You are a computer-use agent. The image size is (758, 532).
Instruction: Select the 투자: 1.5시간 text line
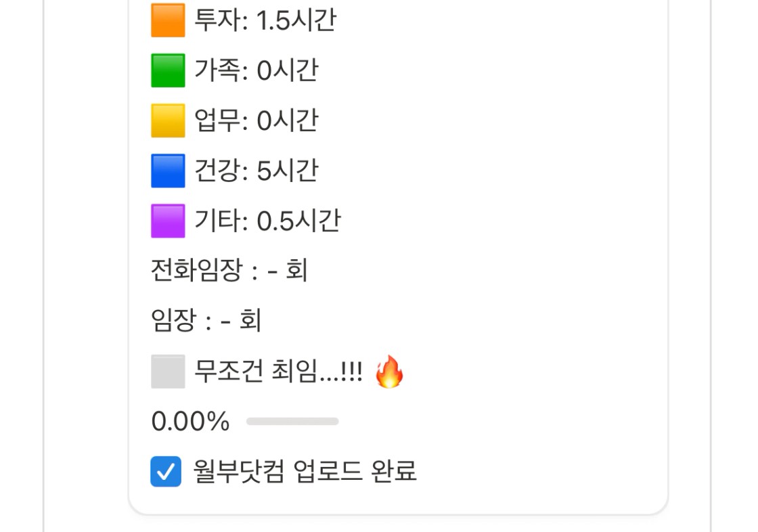click(265, 20)
